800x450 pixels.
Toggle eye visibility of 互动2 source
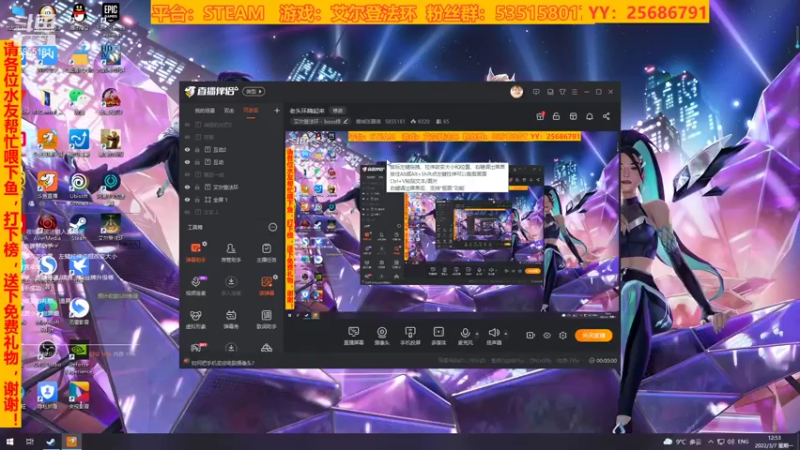(187, 150)
